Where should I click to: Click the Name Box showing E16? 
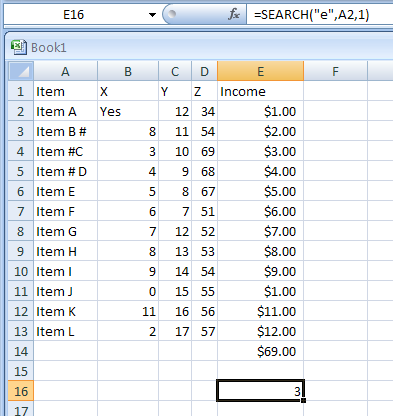coord(74,15)
